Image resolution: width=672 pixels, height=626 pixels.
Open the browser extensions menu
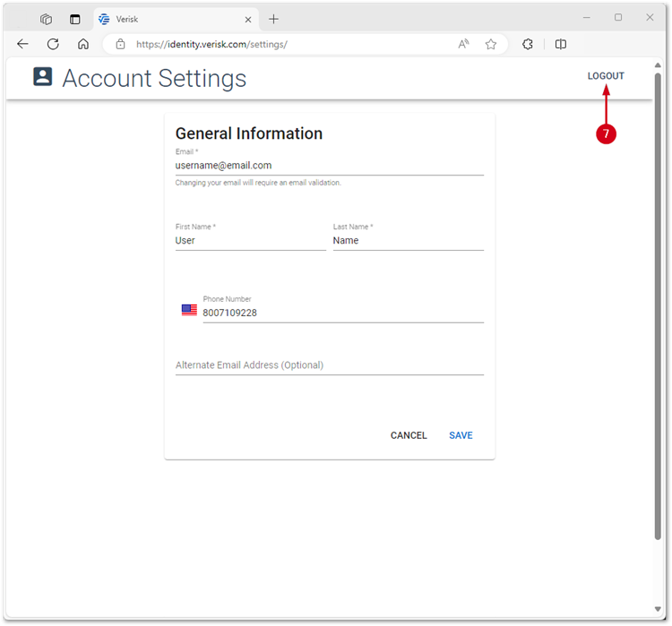(x=528, y=44)
